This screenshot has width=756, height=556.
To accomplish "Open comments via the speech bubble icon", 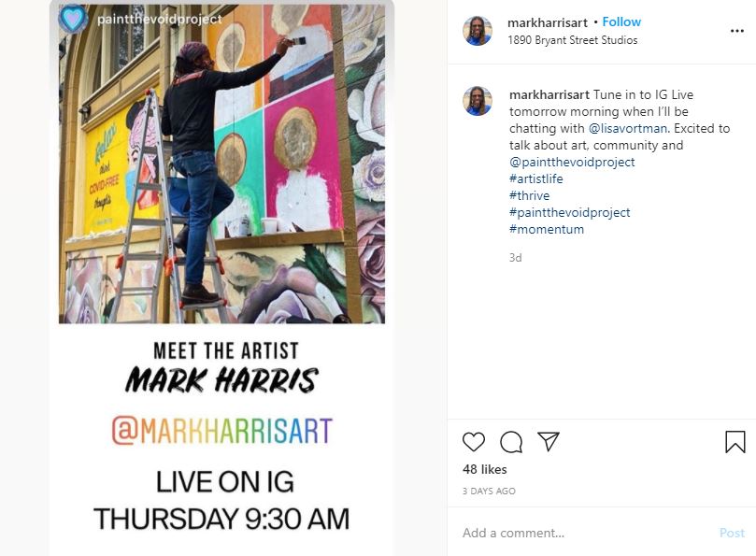I will pyautogui.click(x=511, y=442).
